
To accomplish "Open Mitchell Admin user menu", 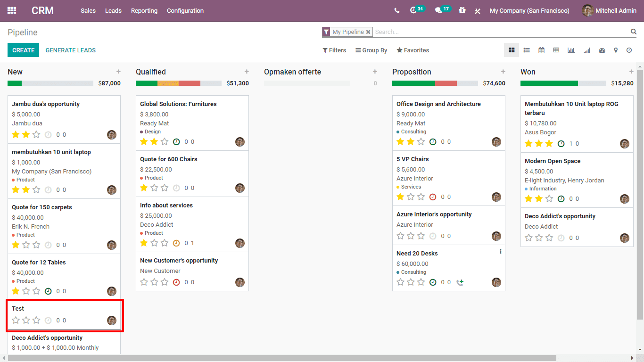I will click(609, 10).
